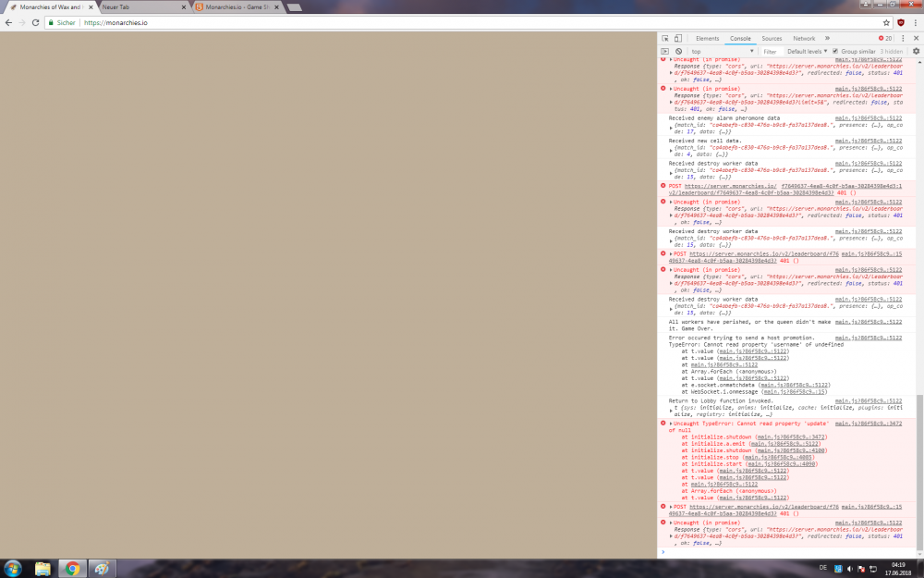The width and height of the screenshot is (924, 578).
Task: Click the 'Error occured trying to send a host promotion' text
Action: pyautogui.click(x=741, y=338)
